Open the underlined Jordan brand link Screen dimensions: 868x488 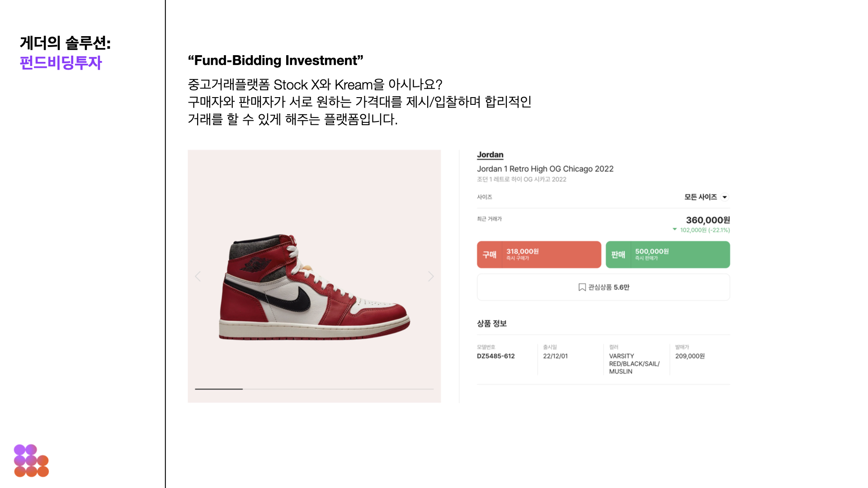click(490, 155)
